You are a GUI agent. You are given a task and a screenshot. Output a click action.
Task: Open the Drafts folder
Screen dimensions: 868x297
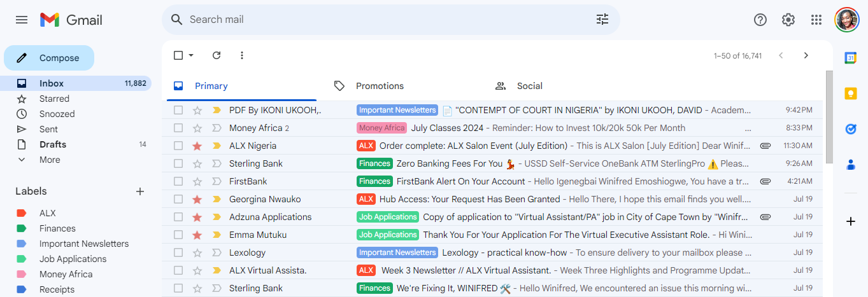coord(76,144)
